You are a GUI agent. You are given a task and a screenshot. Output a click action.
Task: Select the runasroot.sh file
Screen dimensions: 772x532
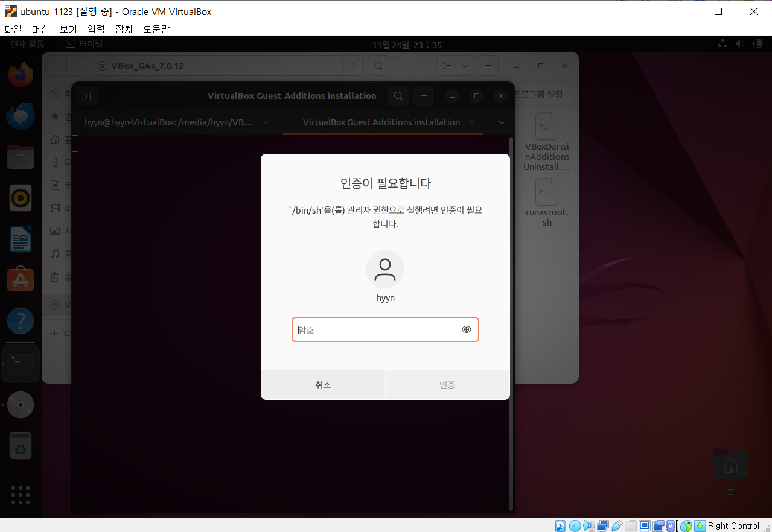click(x=547, y=203)
